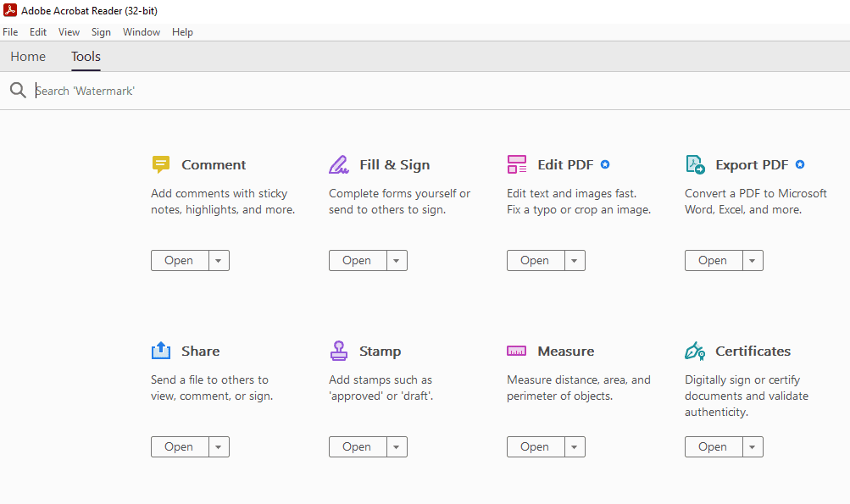Click the Measure ruler icon

(x=517, y=351)
